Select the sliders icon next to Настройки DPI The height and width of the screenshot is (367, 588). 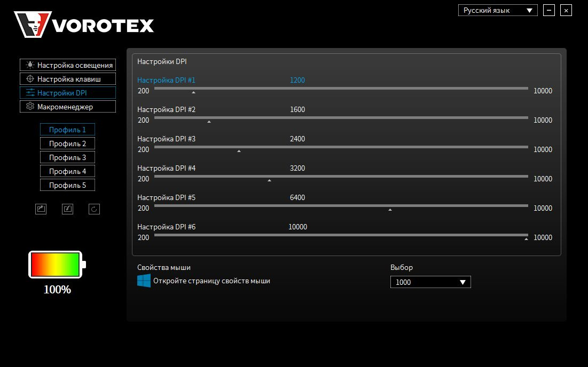tap(31, 92)
